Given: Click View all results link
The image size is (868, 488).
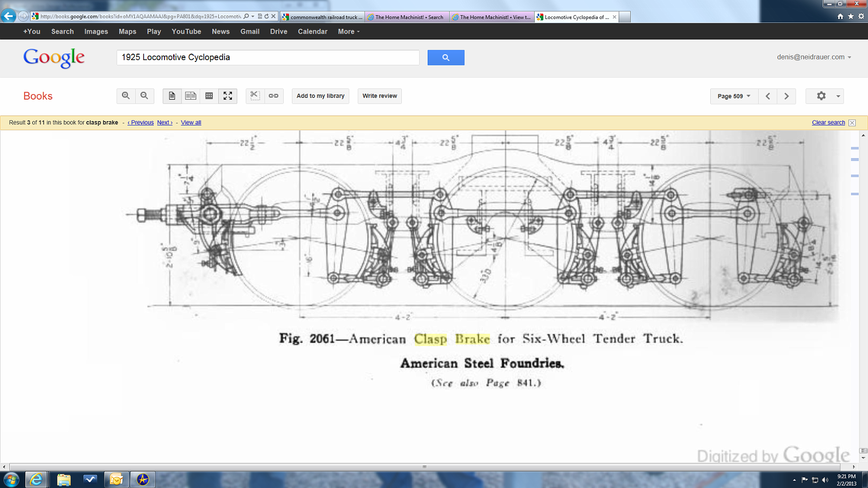Looking at the screenshot, I should pos(191,122).
